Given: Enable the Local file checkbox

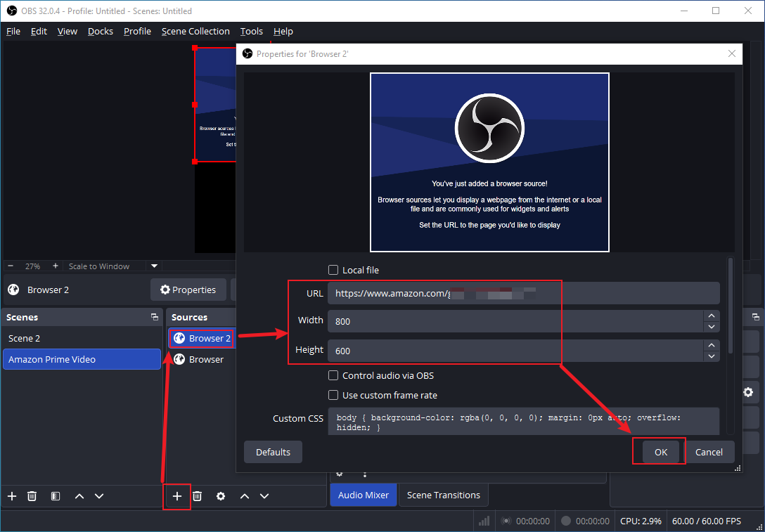Looking at the screenshot, I should (333, 270).
